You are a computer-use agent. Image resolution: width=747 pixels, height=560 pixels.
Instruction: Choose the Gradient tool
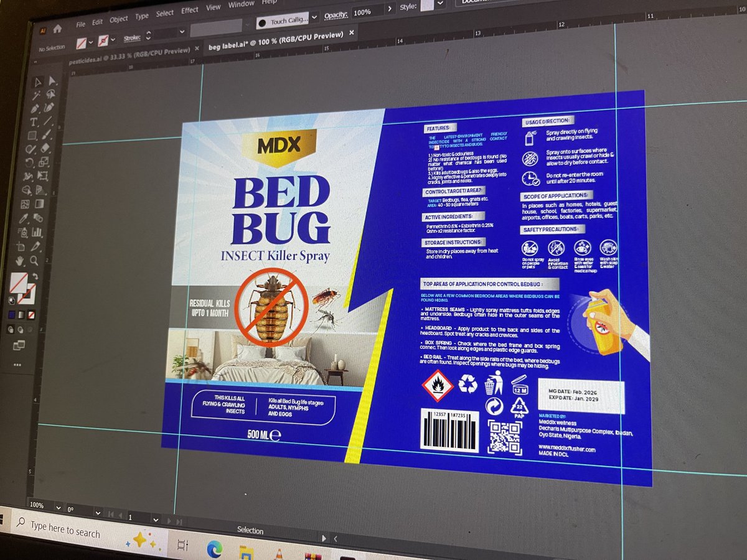[39, 204]
